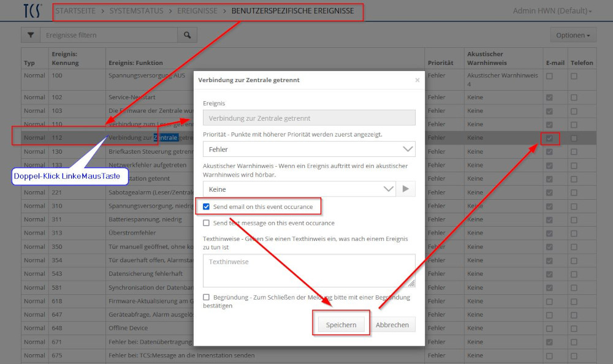This screenshot has width=613, height=364.
Task: Click the TCS logo in header
Action: pyautogui.click(x=32, y=11)
